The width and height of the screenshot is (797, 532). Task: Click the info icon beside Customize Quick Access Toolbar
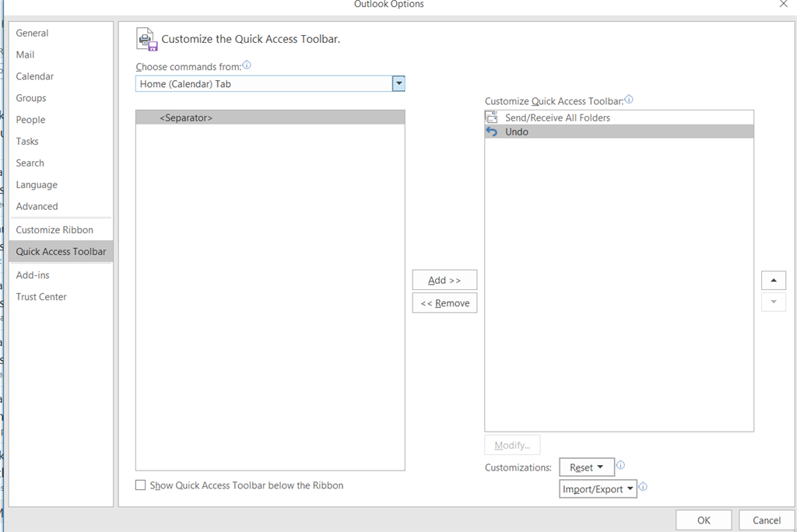[x=629, y=100]
